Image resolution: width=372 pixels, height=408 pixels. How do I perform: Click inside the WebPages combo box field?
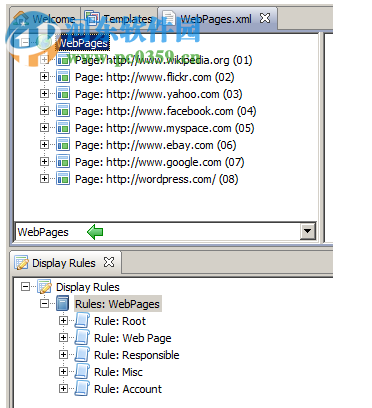[x=158, y=231]
